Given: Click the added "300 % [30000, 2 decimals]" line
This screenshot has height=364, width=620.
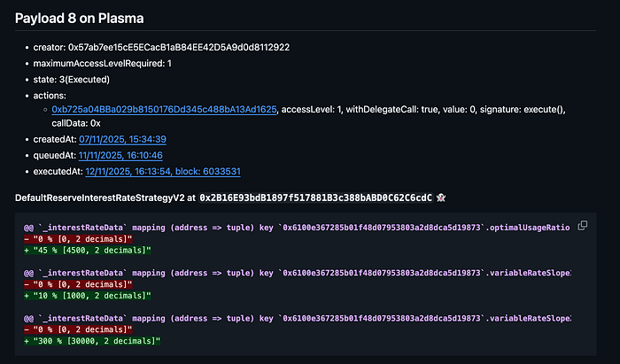Looking at the screenshot, I should [90, 338].
